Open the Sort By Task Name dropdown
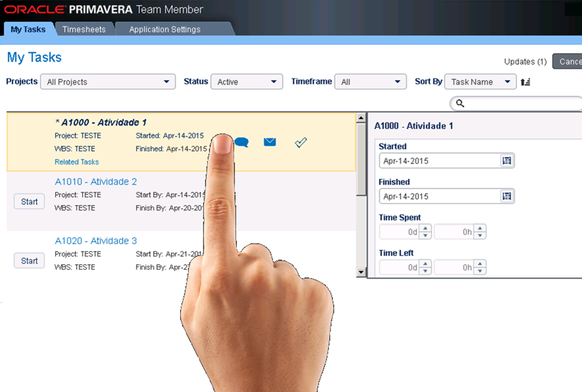Screen dimensions: 582x392 click(480, 82)
